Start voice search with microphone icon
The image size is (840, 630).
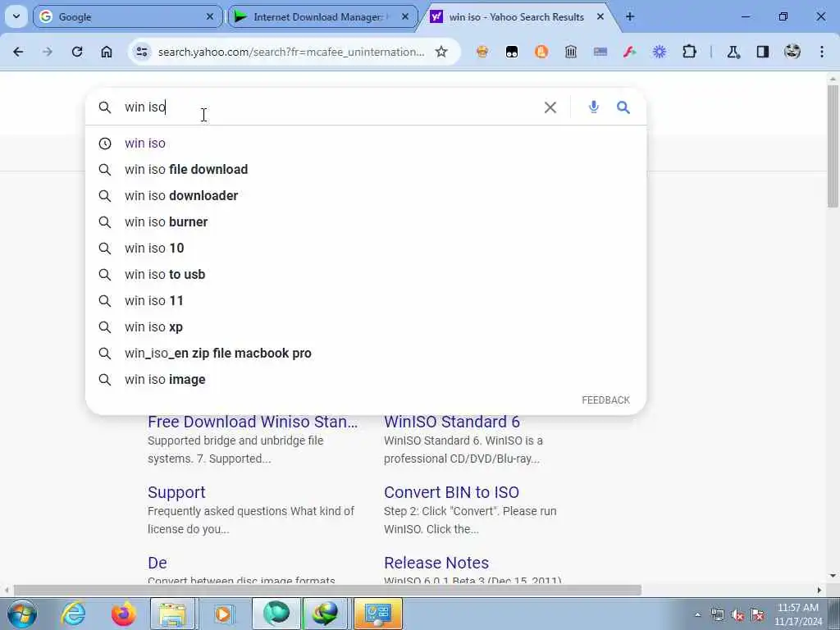pyautogui.click(x=594, y=107)
